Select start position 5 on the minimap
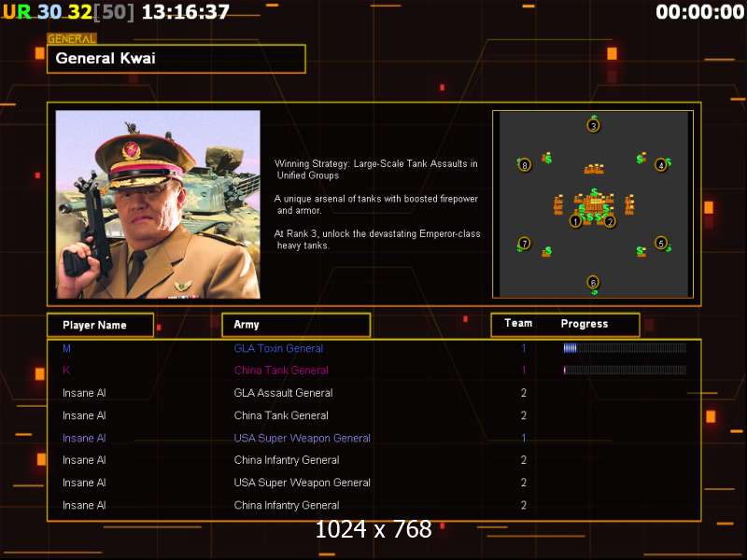747x560 pixels. coord(661,243)
